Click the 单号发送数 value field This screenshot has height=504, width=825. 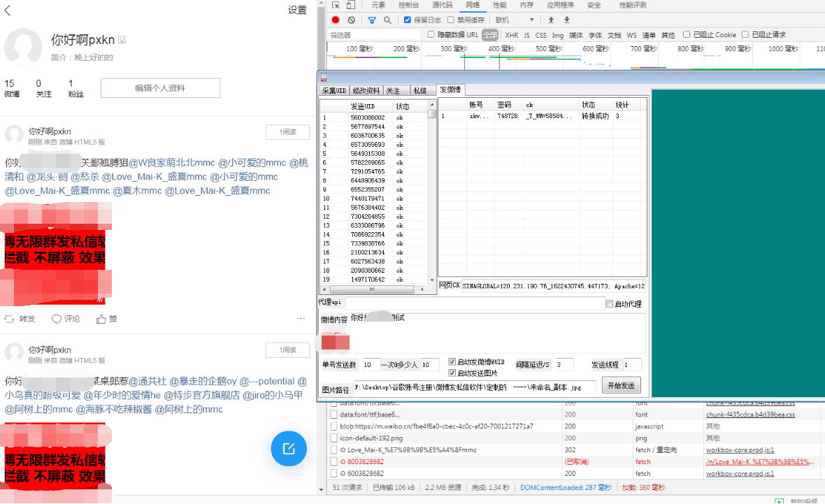pyautogui.click(x=371, y=365)
